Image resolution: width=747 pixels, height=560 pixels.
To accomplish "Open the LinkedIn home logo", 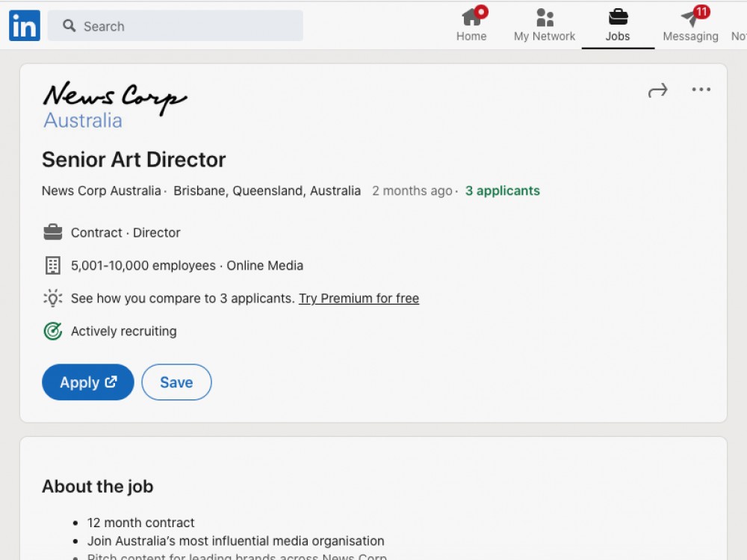I will tap(25, 25).
